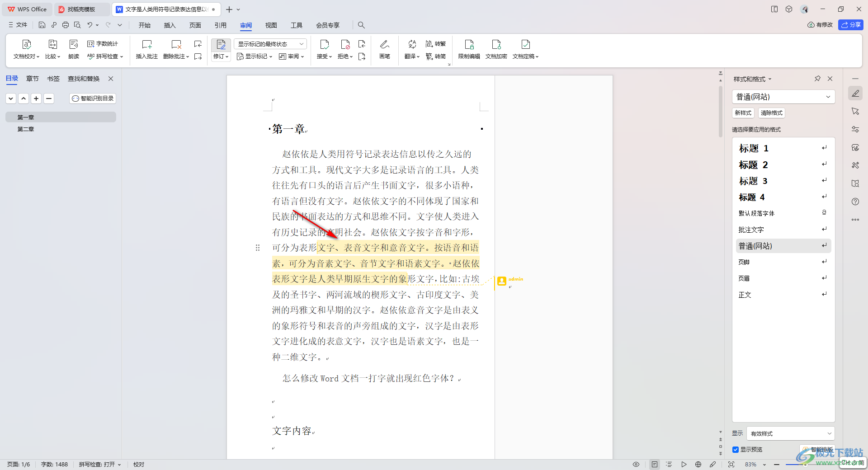Image resolution: width=868 pixels, height=470 pixels.
Task: Toggle 拼写检查 status bar setting
Action: [x=100, y=464]
